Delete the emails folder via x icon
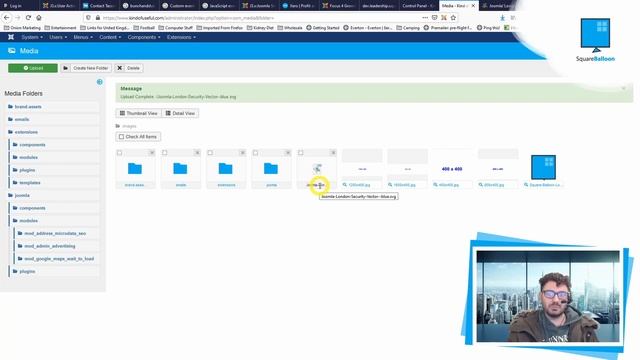This screenshot has width=640, height=360. 197,153
